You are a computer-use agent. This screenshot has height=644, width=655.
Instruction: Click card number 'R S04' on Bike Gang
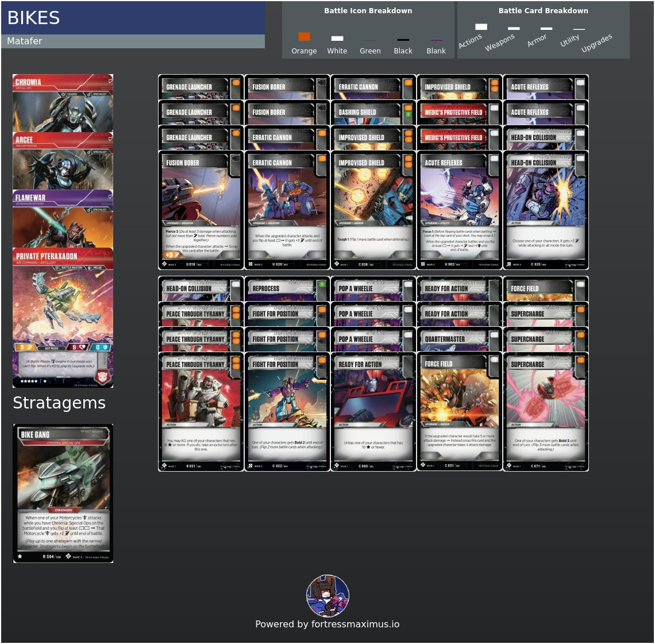pos(48,557)
